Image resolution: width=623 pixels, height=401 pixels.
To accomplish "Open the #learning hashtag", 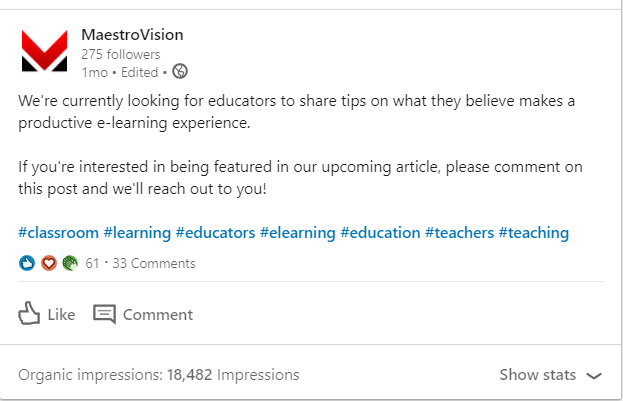I will click(x=137, y=233).
